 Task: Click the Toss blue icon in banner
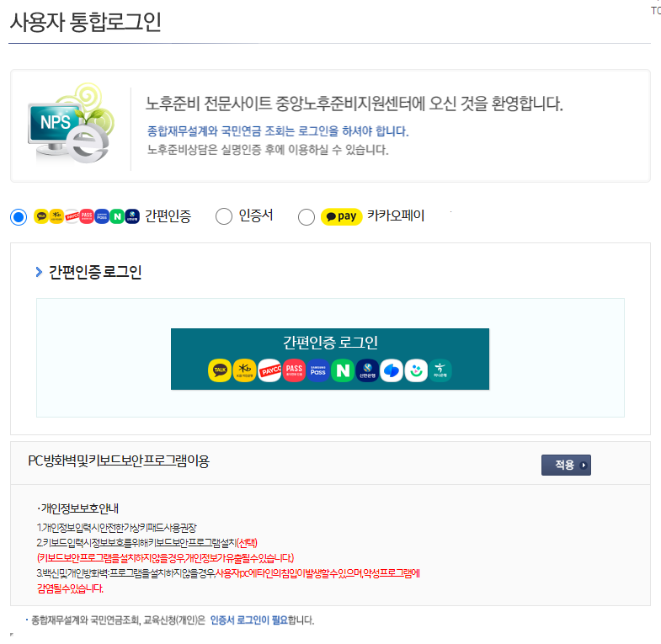392,370
